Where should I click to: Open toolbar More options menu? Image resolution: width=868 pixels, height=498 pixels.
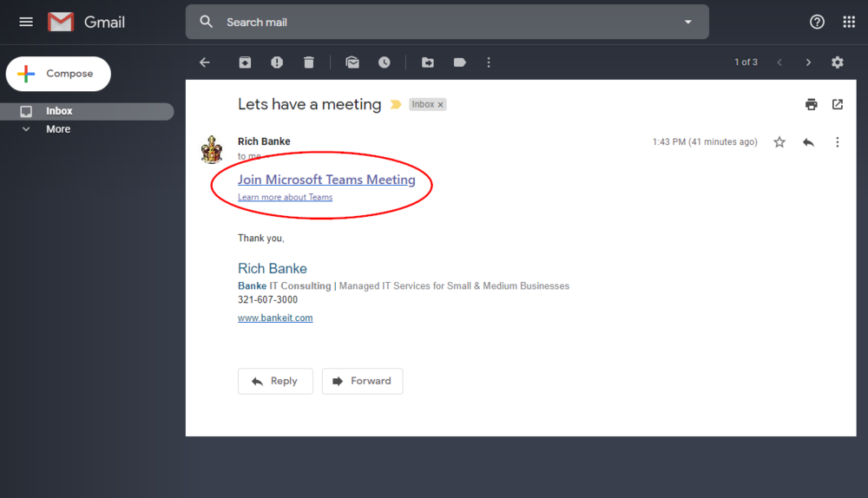(488, 62)
